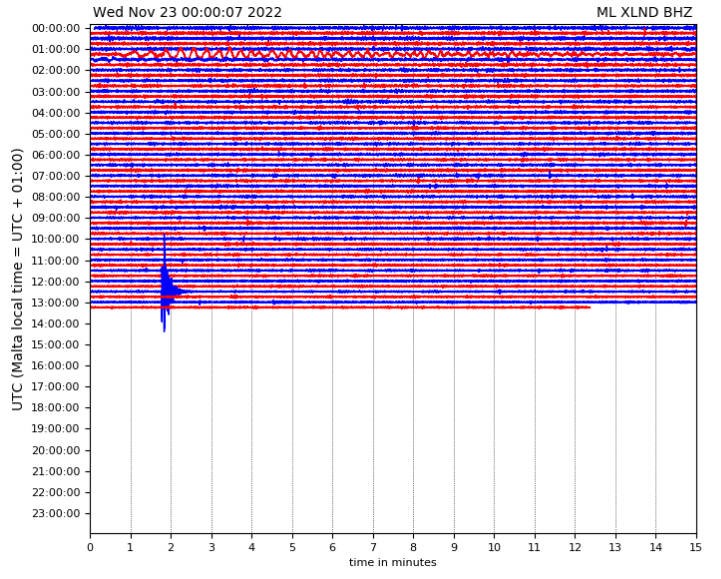The width and height of the screenshot is (721, 579).
Task: Select the 05:00:00 hour tick label
Action: coord(56,134)
